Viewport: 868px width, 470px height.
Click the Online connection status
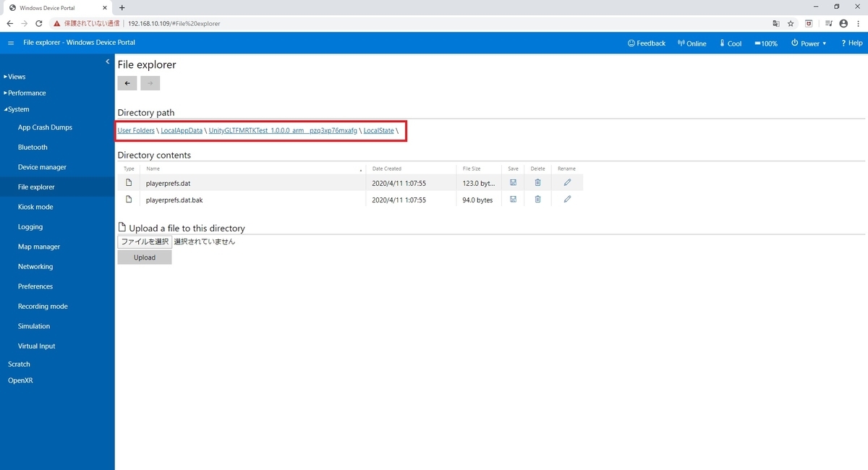pos(692,43)
